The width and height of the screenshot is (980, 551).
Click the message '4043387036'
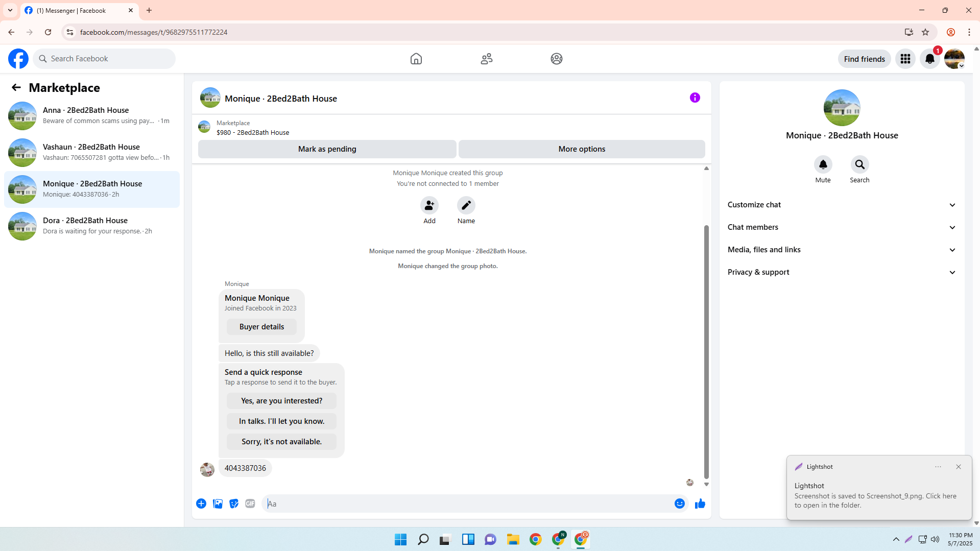245,468
